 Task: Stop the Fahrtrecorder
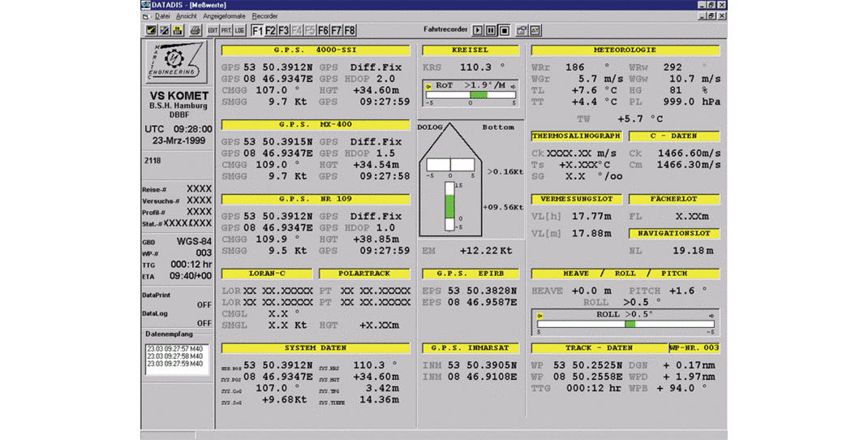pyautogui.click(x=505, y=31)
